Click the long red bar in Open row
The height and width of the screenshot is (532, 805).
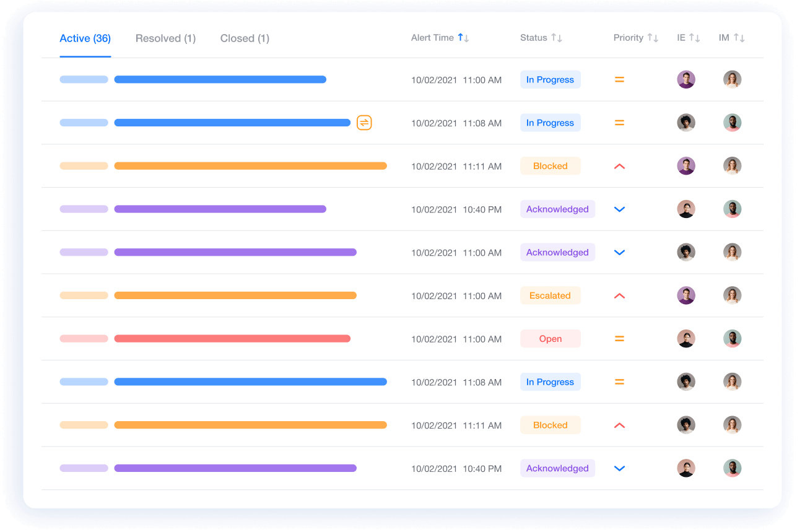click(232, 339)
